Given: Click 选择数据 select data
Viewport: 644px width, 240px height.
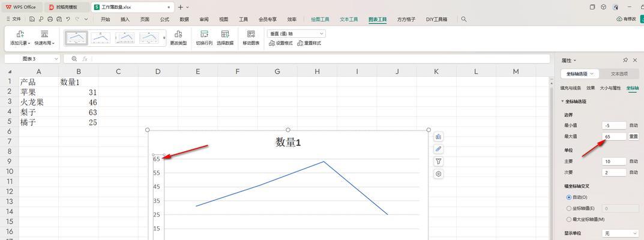Looking at the screenshot, I should 225,38.
